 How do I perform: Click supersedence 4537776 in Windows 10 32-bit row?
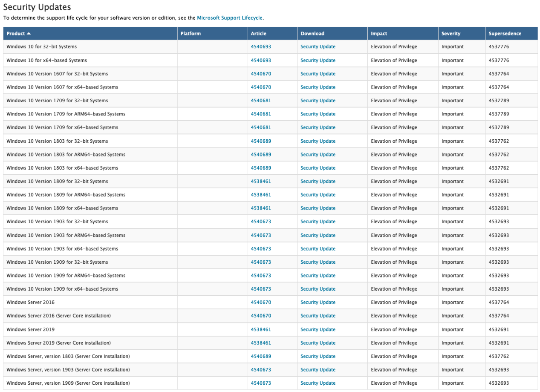pos(499,47)
